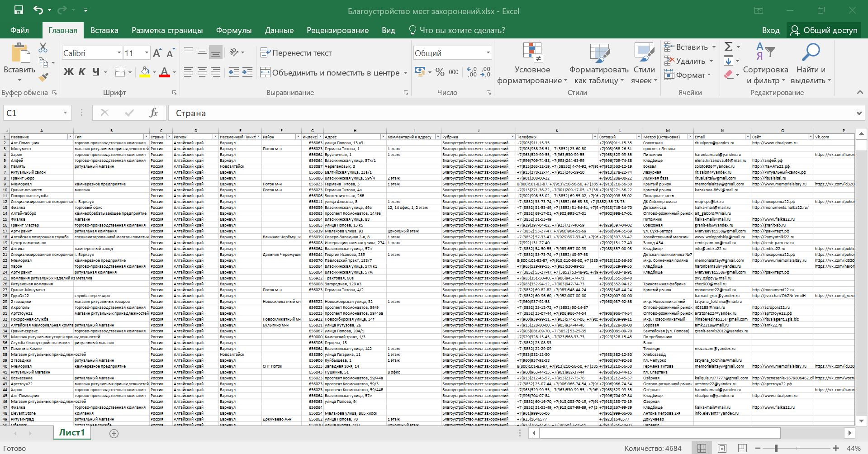Click the Increase Font Size icon
Viewport: 868px width, 454px height.
click(157, 53)
